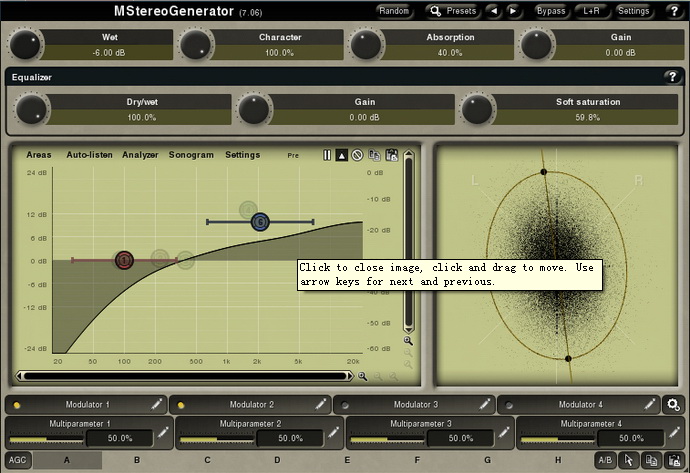This screenshot has height=473, width=690.
Task: Enable Modulator 4 with its indicator light
Action: (x=509, y=405)
